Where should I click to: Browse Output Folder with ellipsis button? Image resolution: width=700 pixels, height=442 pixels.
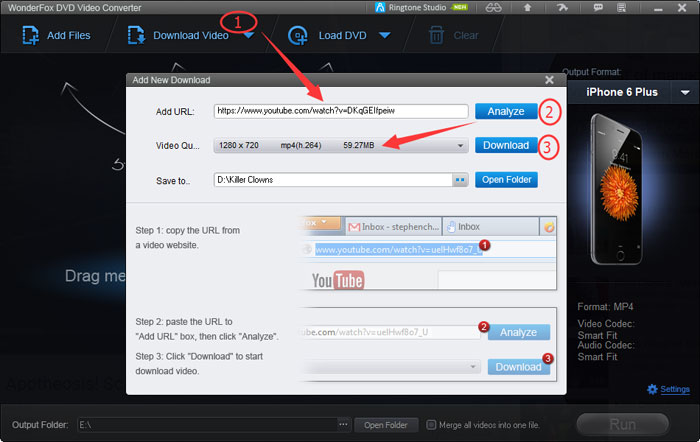click(343, 425)
